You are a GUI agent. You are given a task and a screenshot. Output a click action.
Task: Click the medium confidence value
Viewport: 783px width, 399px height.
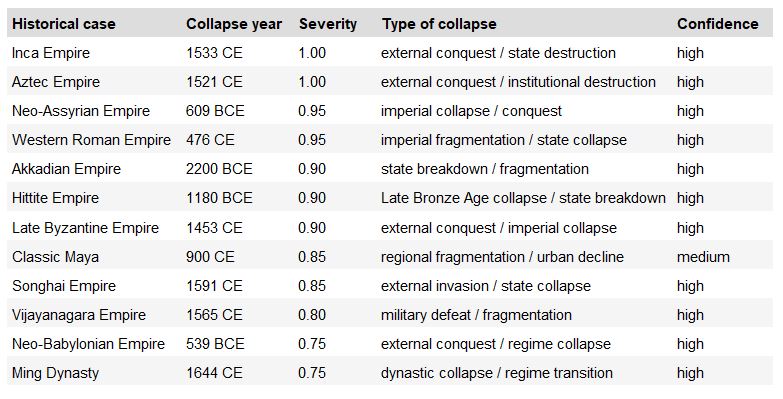703,257
